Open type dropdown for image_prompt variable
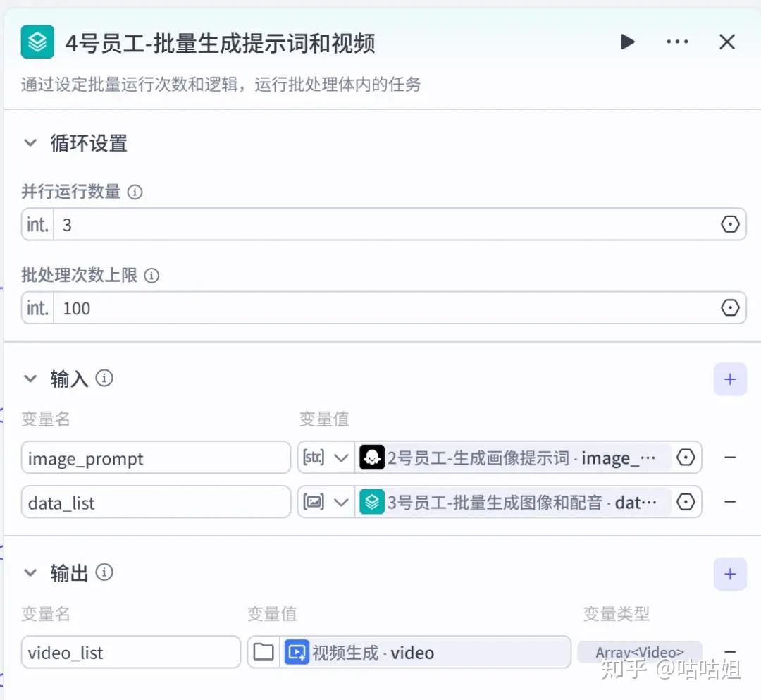This screenshot has height=700, width=761. (326, 458)
